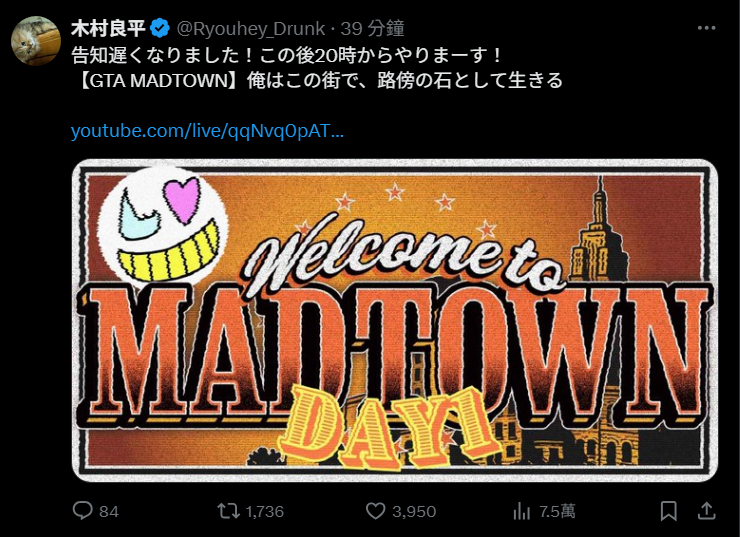Click the 7.5萬 views count
This screenshot has height=537, width=740.
pos(557,512)
